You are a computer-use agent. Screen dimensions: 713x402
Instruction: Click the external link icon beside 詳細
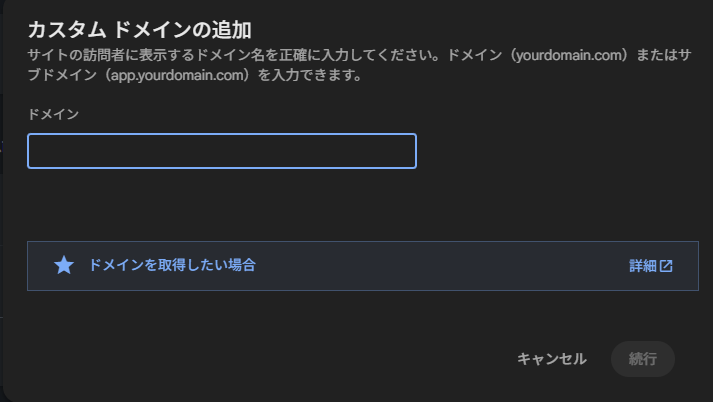click(666, 266)
